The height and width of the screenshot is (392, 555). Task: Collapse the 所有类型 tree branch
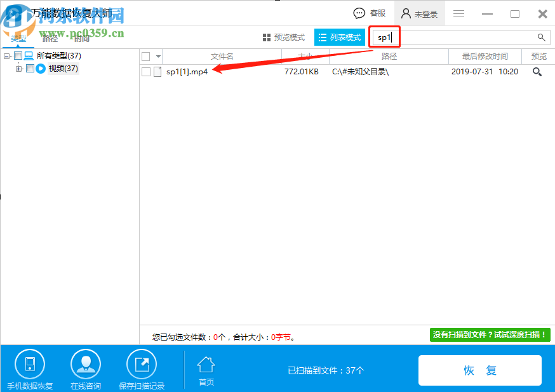(x=5, y=55)
